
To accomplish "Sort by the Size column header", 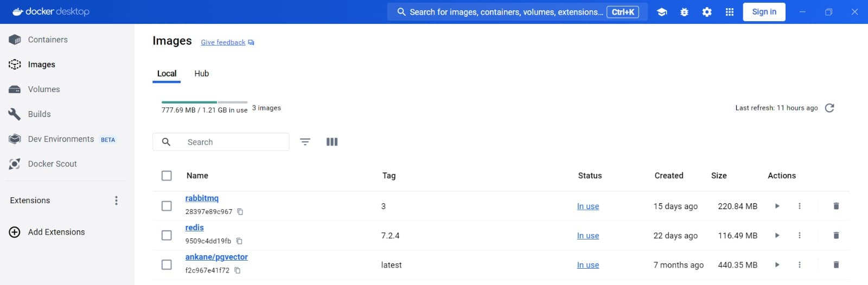I will click(719, 176).
